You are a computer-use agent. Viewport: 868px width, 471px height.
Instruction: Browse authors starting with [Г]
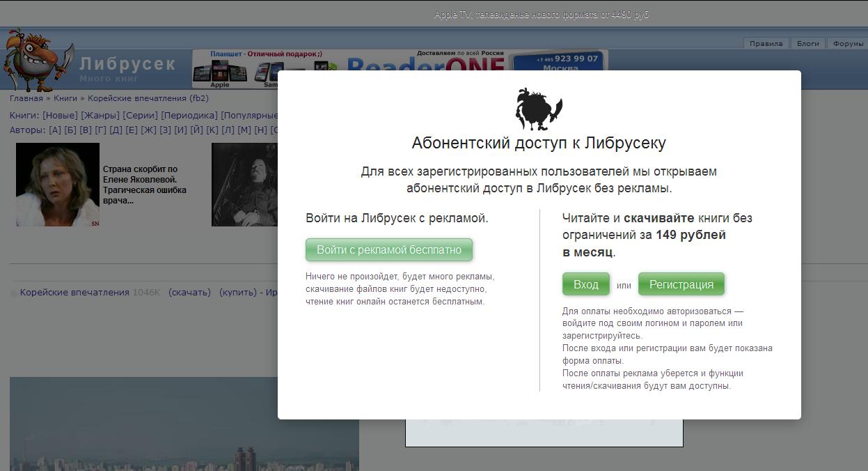[101, 130]
